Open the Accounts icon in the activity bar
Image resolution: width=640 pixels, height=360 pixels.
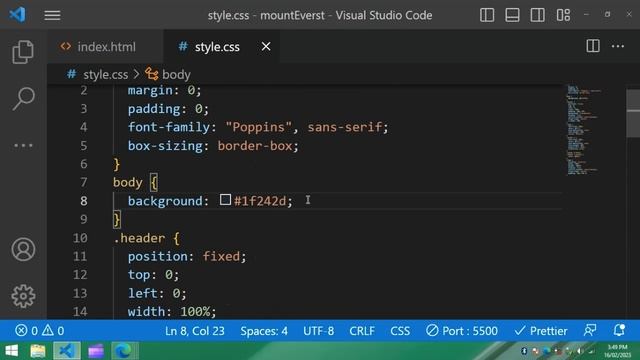23,249
